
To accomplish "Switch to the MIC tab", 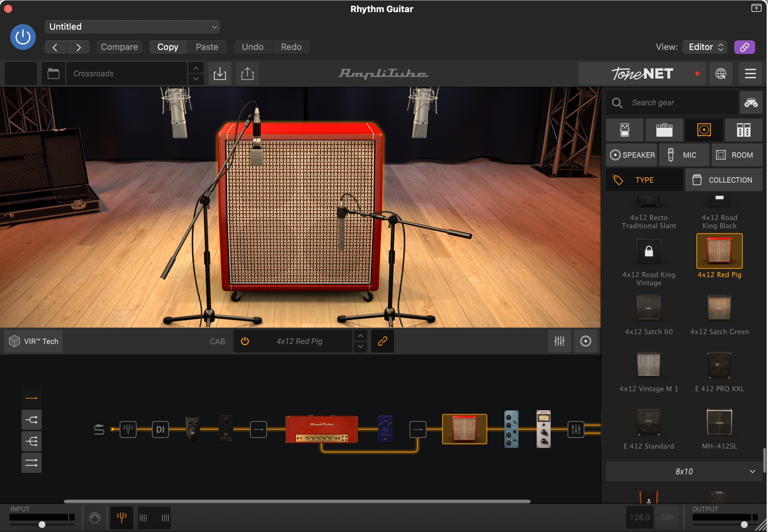I will coord(684,155).
